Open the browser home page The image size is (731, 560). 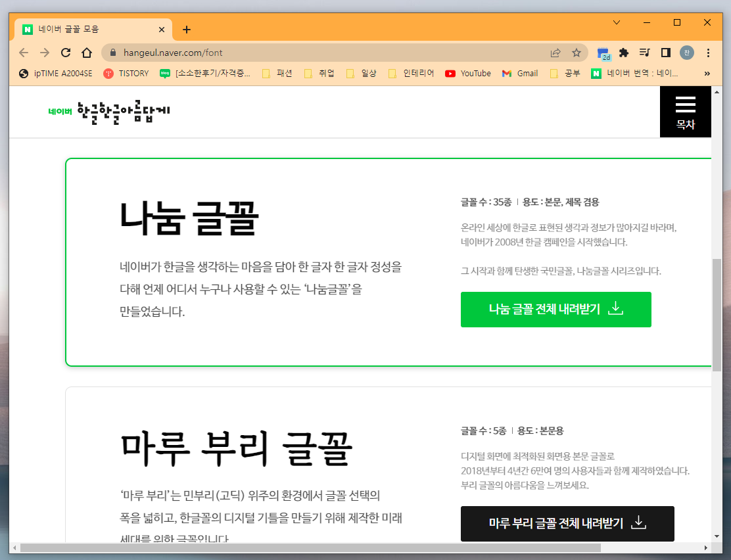(87, 53)
